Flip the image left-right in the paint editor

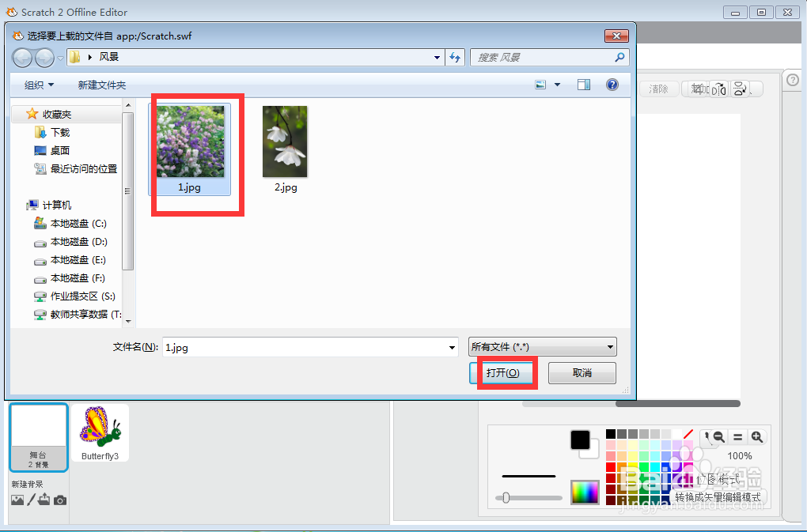point(719,89)
